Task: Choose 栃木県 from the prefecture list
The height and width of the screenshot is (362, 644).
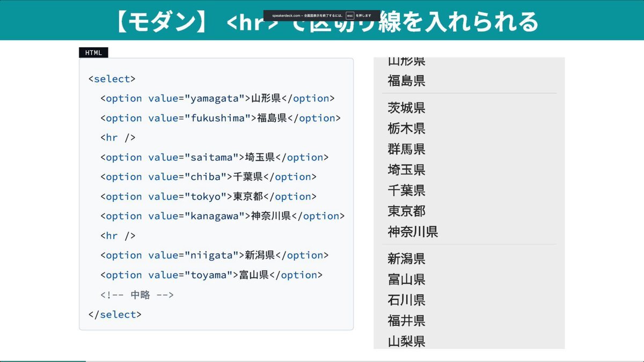Action: pos(406,129)
